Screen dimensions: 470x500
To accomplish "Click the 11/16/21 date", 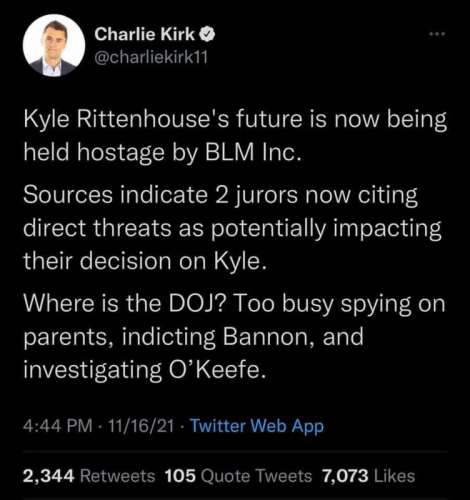I will point(141,426).
